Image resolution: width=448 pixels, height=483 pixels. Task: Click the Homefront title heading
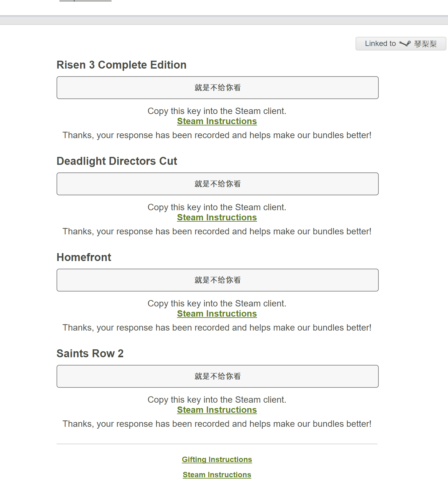pos(84,257)
